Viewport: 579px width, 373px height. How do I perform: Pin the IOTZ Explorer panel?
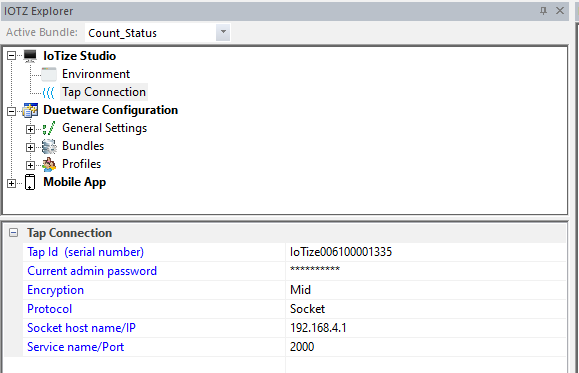pos(543,11)
